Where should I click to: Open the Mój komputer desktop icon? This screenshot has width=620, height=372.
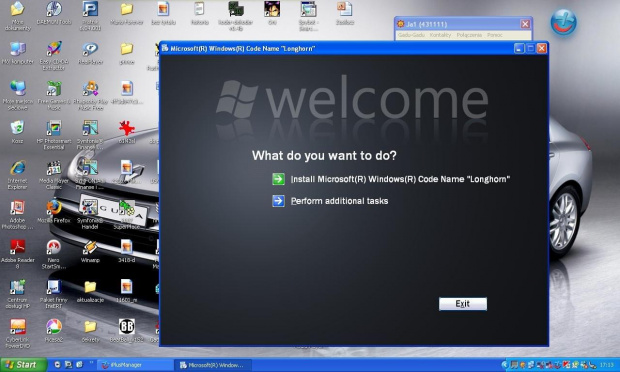coord(17,53)
